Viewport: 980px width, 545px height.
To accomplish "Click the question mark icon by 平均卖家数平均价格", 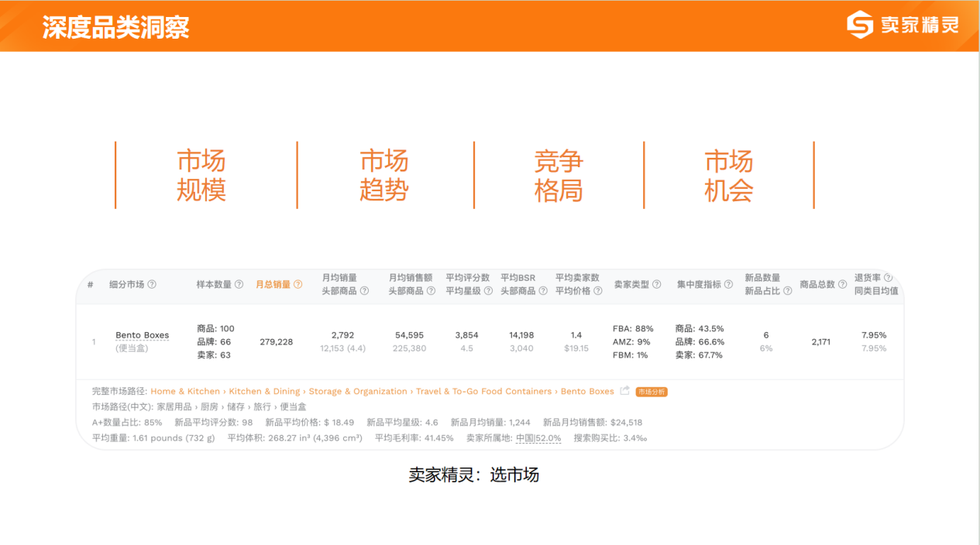I will (x=598, y=290).
